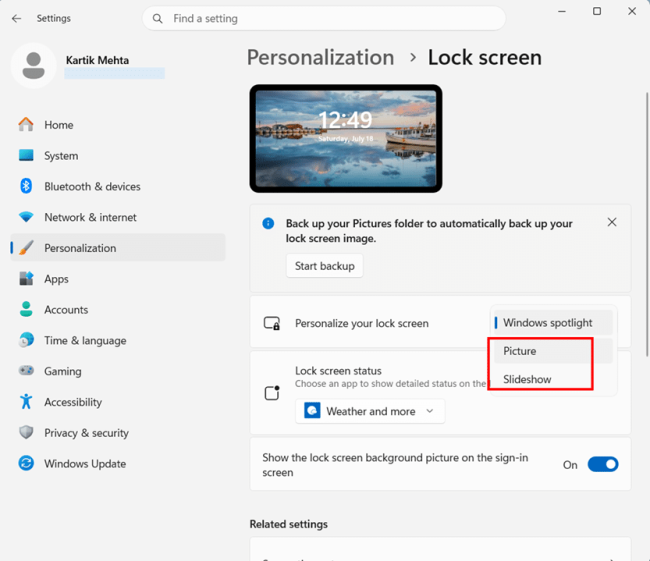The image size is (650, 561).
Task: Click the Apps icon in sidebar
Action: pos(26,278)
